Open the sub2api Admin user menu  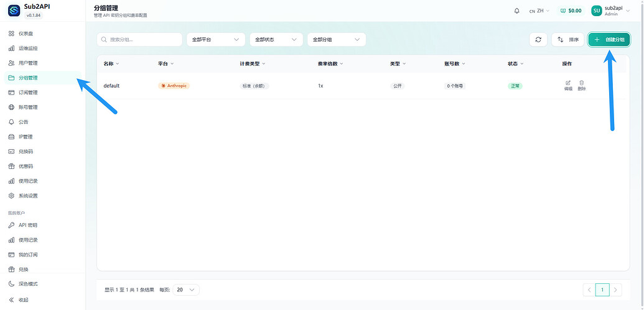pos(610,11)
